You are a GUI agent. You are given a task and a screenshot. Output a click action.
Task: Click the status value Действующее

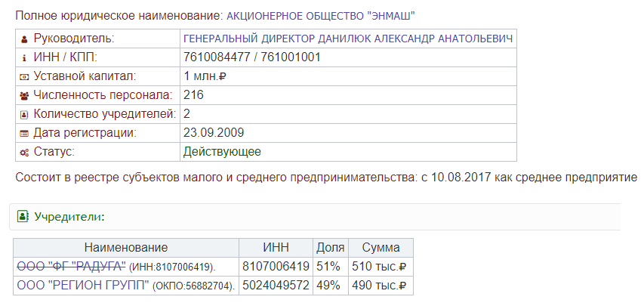[x=222, y=152]
